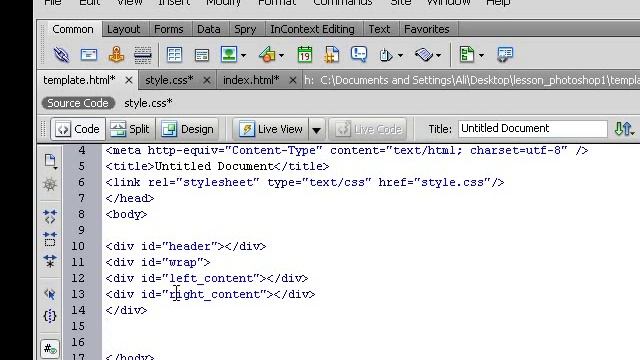This screenshot has height=360, width=640.
Task: Open the style.css* related file
Action: pyautogui.click(x=148, y=103)
